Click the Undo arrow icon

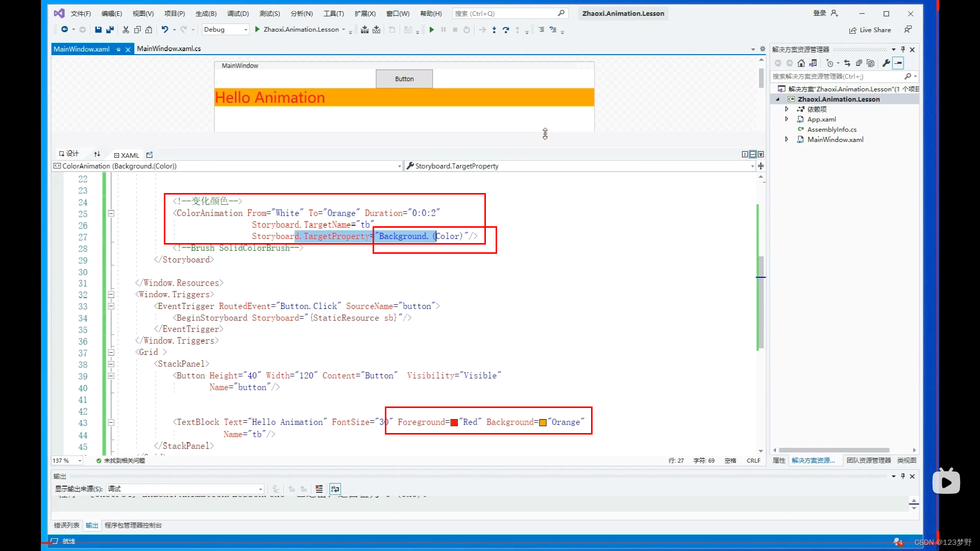point(165,30)
